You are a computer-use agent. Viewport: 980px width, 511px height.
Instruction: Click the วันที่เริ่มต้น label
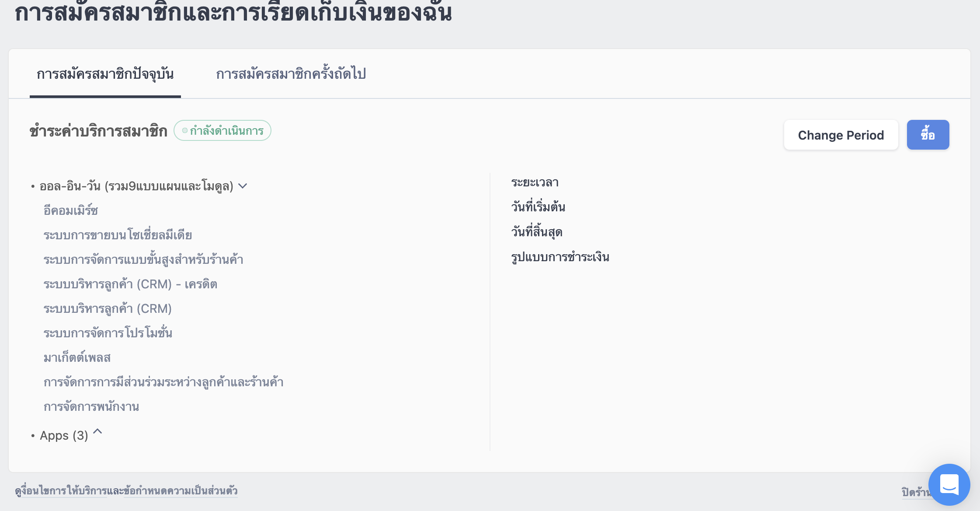coord(538,206)
